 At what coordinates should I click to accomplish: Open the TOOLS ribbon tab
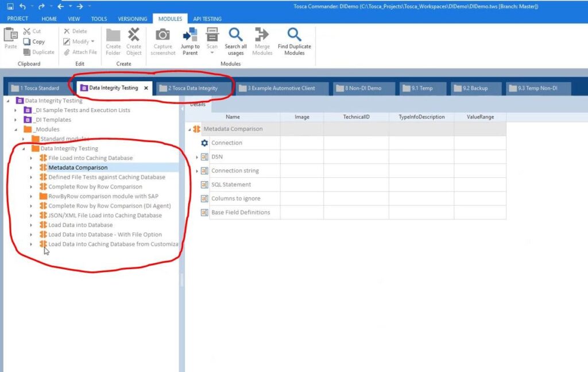coord(99,19)
